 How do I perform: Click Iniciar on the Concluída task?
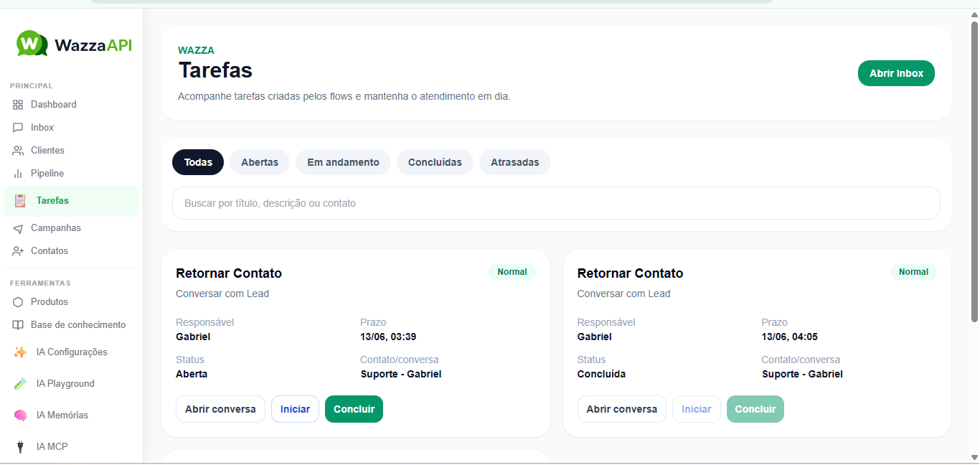pos(697,409)
